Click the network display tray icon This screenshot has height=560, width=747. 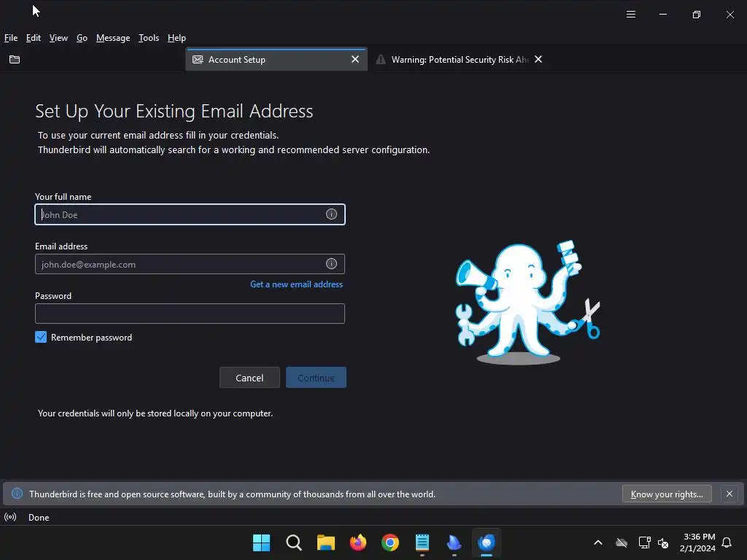(x=644, y=542)
